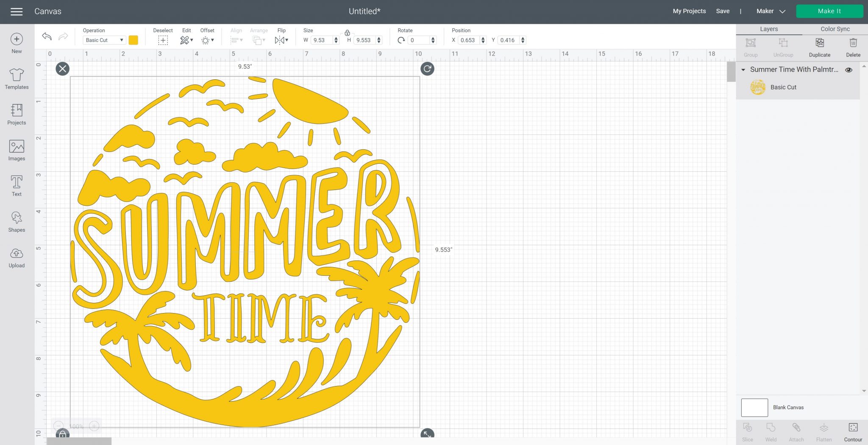The width and height of the screenshot is (868, 445).
Task: Click the X position input field
Action: pyautogui.click(x=469, y=40)
